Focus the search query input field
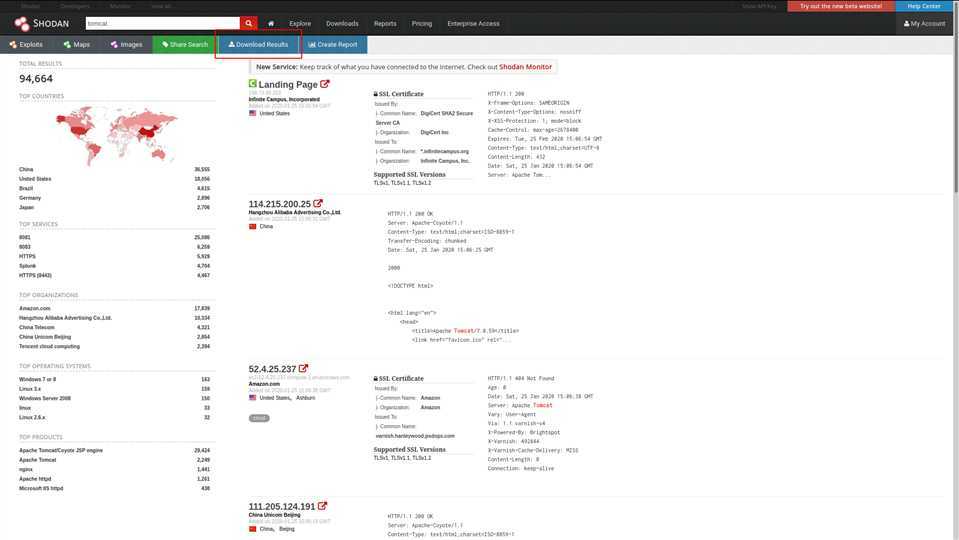 pyautogui.click(x=163, y=23)
